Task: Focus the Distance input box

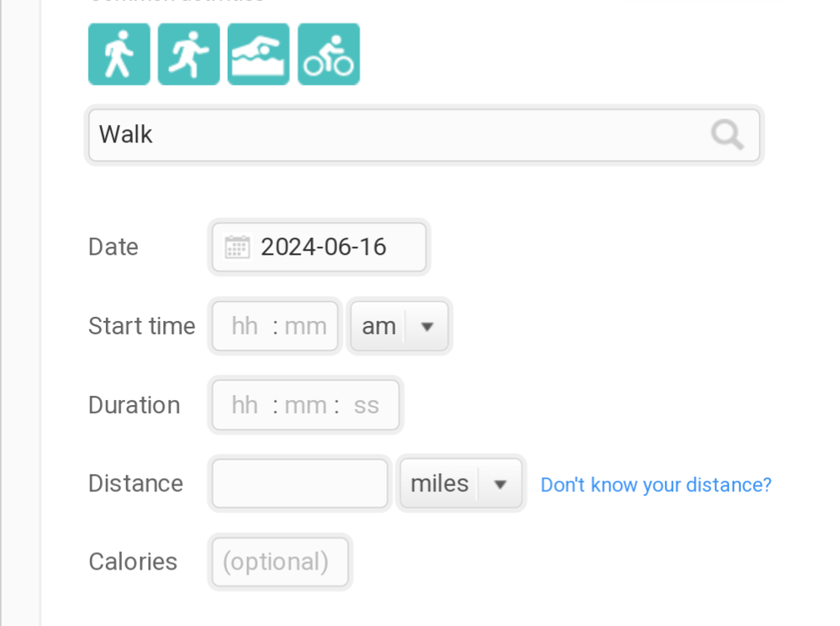Action: 299,484
